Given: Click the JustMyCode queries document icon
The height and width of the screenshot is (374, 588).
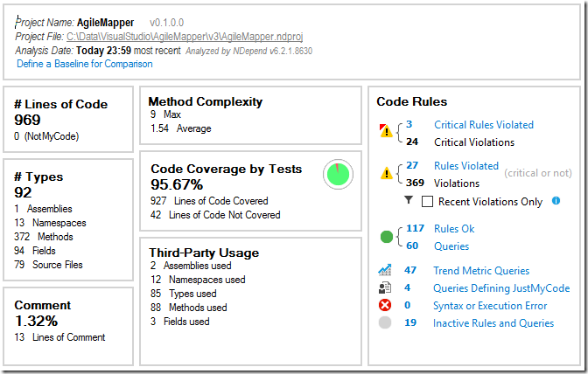Looking at the screenshot, I should coord(385,287).
